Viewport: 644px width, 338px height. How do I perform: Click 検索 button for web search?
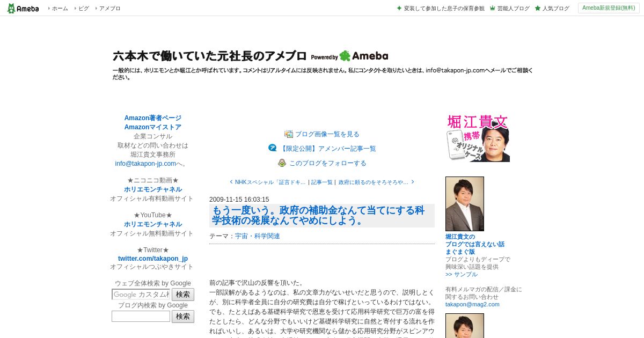(183, 295)
